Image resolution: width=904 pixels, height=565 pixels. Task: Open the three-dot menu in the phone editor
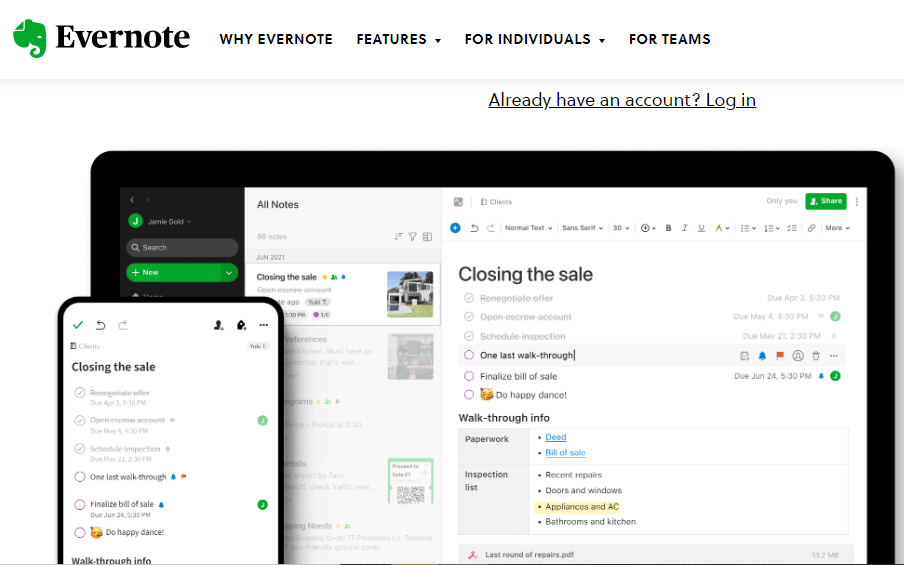click(x=263, y=325)
